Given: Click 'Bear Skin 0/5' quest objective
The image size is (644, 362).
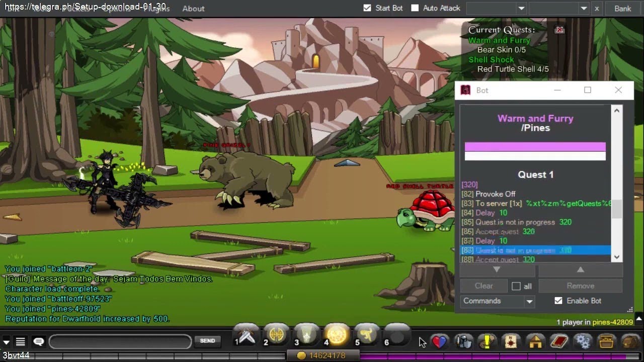Looking at the screenshot, I should point(502,50).
